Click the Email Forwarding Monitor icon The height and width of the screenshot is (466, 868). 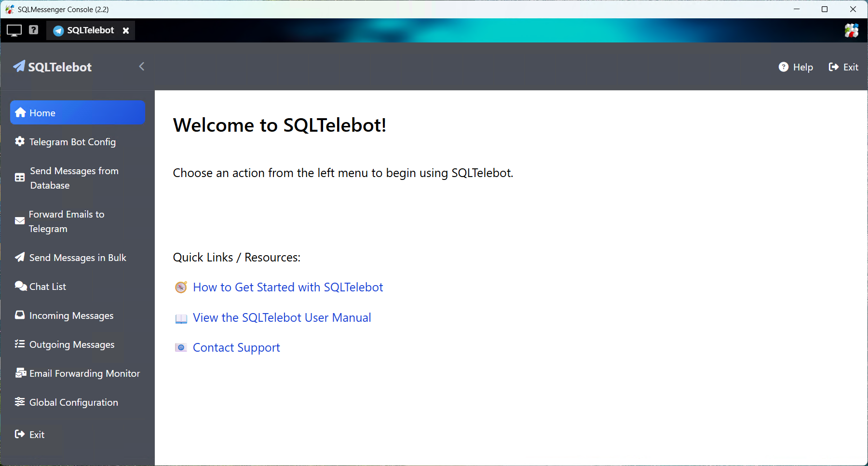(x=20, y=373)
